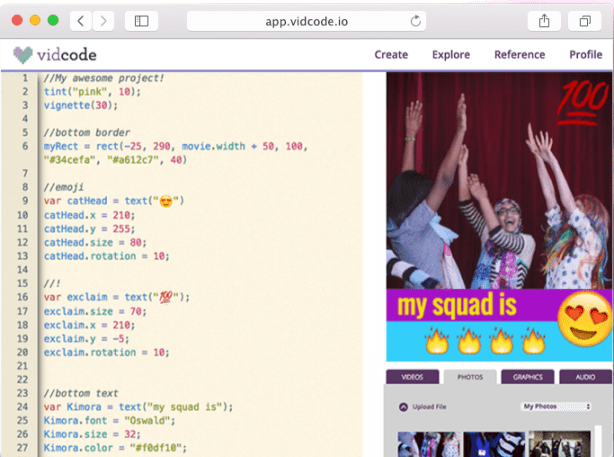Open the My Photos dropdown
Image resolution: width=614 pixels, height=457 pixels.
click(553, 407)
